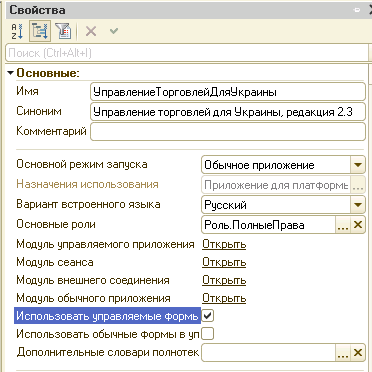The image size is (372, 372).
Task: Sort properties alphabetically with the A-Z icon
Action: 17,32
